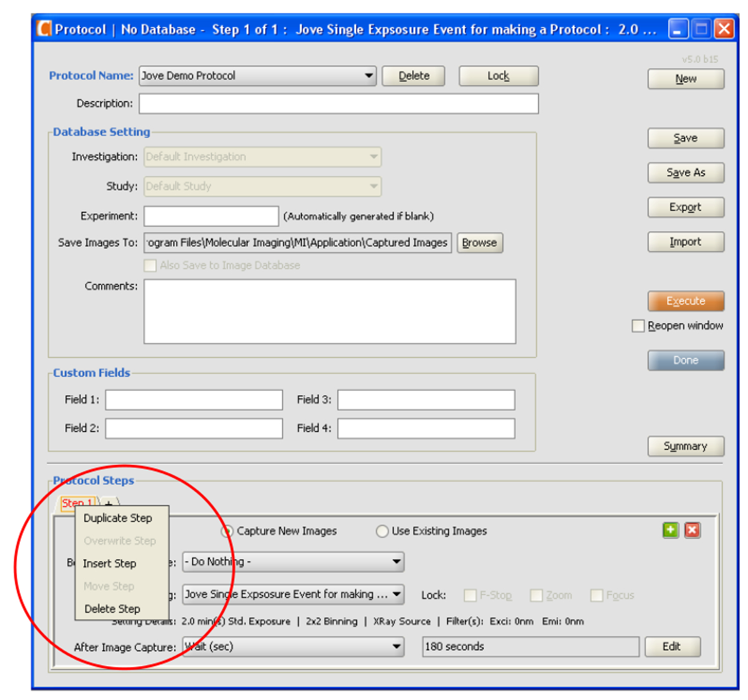
Task: Tick the Focus lock checkbox
Action: pyautogui.click(x=597, y=595)
